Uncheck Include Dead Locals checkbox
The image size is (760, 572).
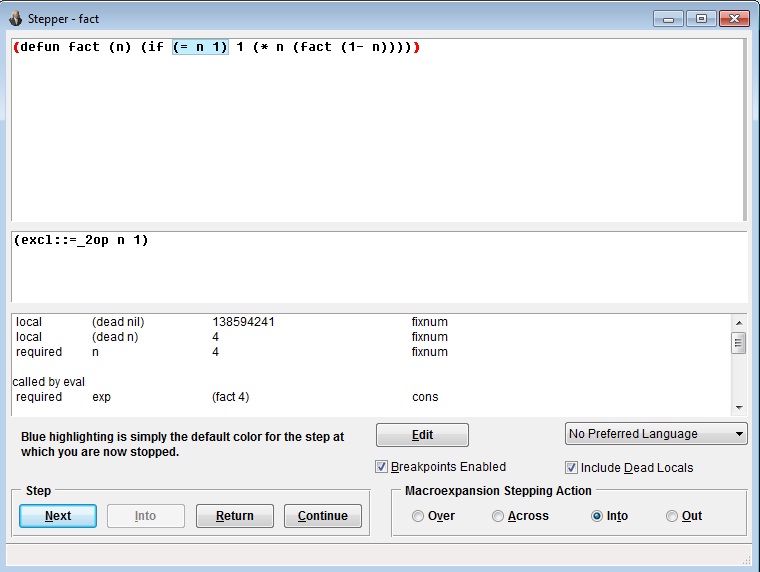(572, 468)
